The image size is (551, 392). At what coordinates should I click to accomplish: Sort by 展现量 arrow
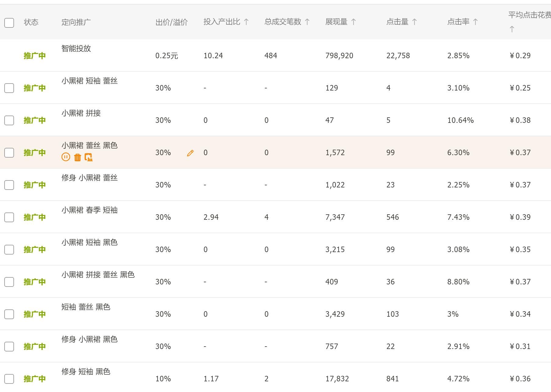[354, 22]
